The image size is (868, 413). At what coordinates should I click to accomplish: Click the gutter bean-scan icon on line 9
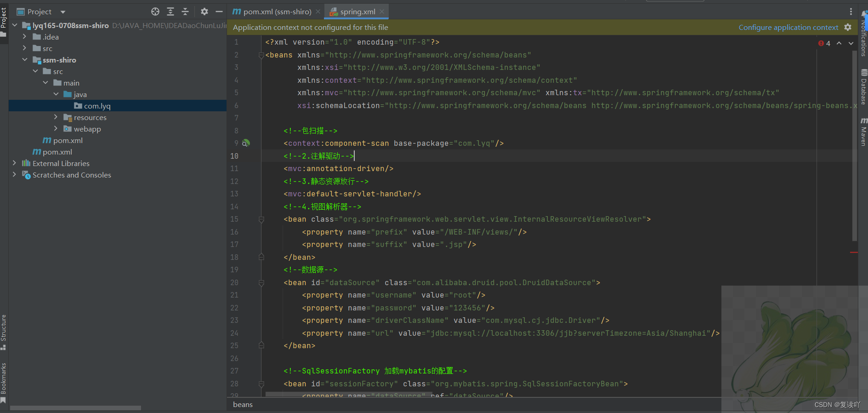tap(246, 143)
